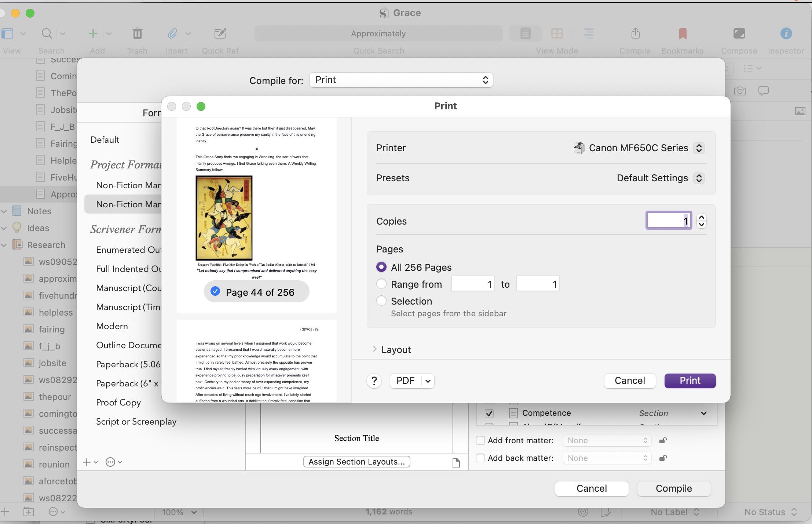The image size is (812, 524).
Task: Open the Compile for Print dropdown
Action: point(401,80)
